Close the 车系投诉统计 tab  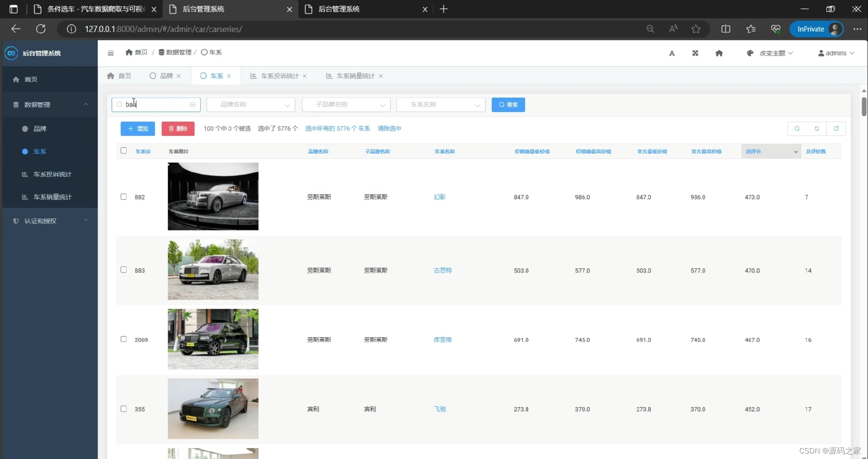coord(305,76)
